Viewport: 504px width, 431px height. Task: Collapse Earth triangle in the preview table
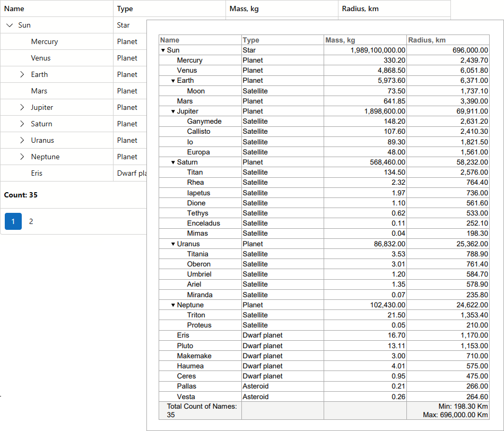coord(173,81)
